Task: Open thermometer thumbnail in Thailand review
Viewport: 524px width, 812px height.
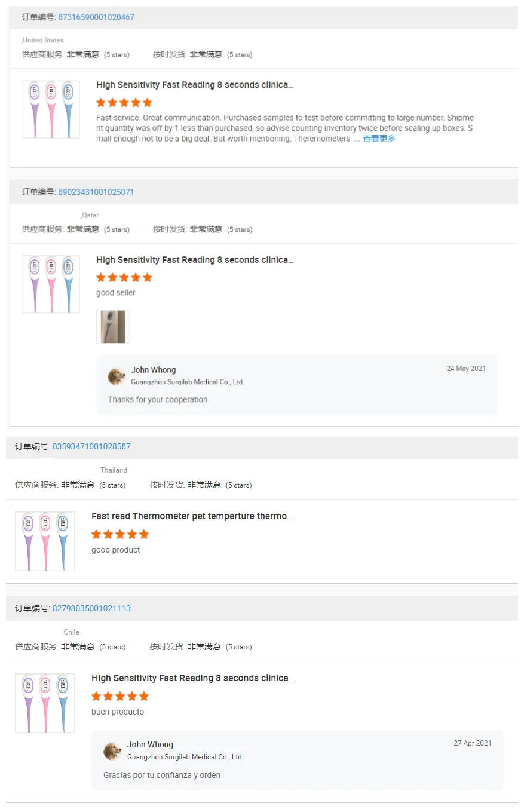Action: click(x=45, y=541)
